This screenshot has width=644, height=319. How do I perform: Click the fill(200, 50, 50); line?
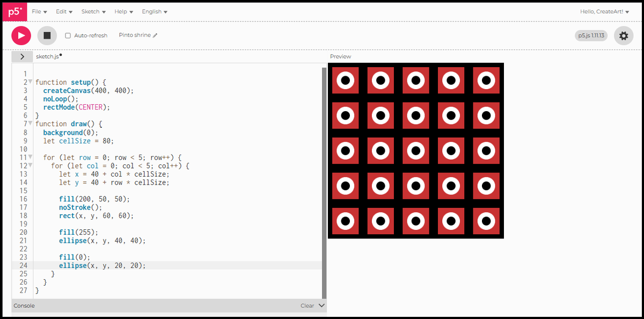point(94,199)
